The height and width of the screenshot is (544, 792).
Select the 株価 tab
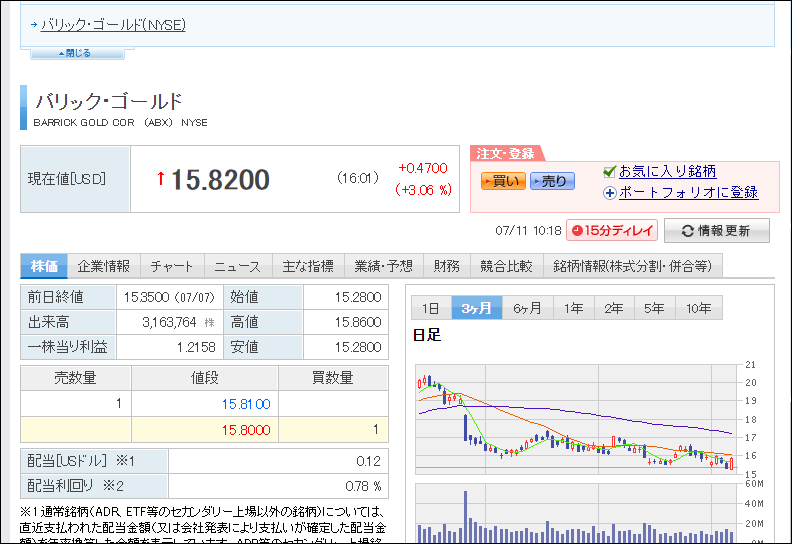click(x=43, y=266)
